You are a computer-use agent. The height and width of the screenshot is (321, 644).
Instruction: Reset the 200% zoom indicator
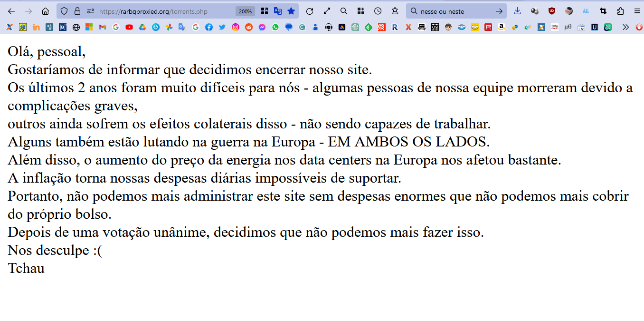246,11
